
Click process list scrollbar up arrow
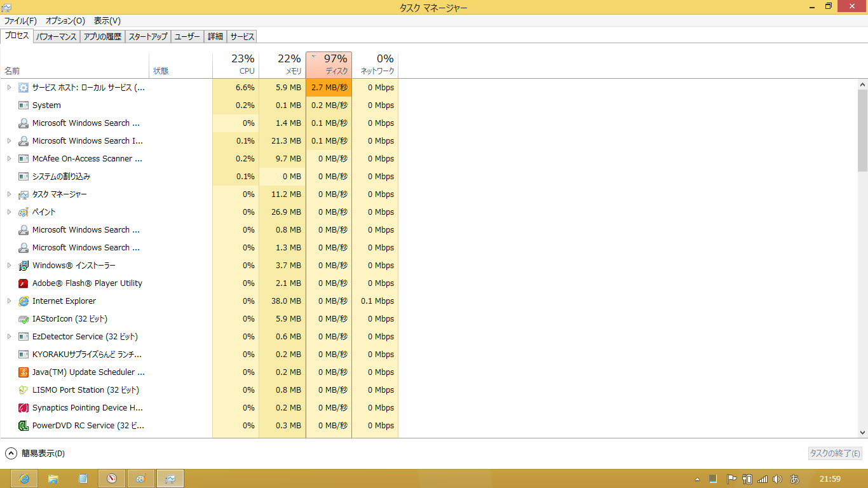[x=862, y=85]
